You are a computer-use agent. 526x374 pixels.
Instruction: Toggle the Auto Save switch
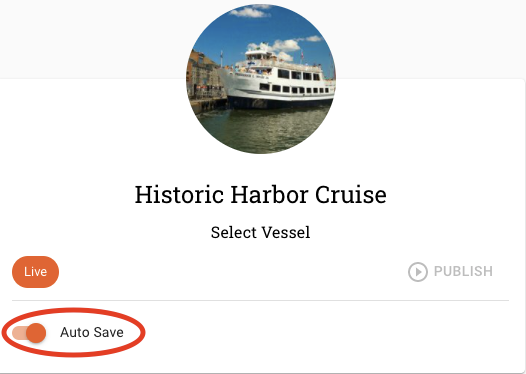[x=29, y=333]
